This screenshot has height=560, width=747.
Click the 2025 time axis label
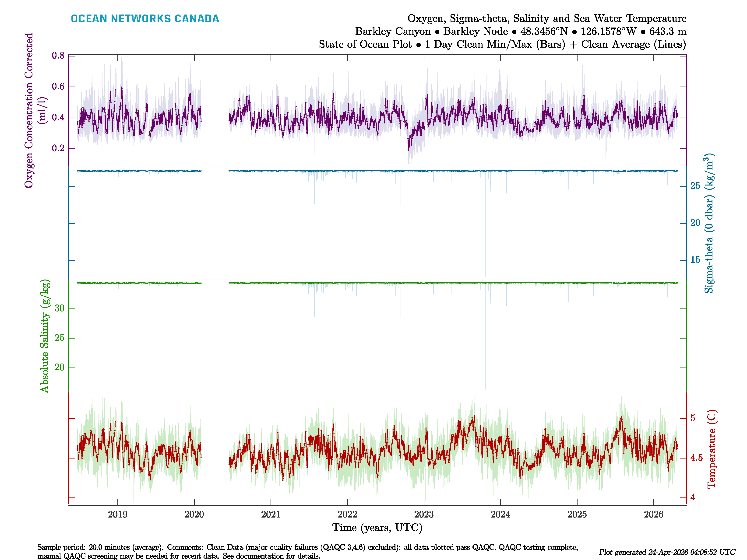coord(577,514)
